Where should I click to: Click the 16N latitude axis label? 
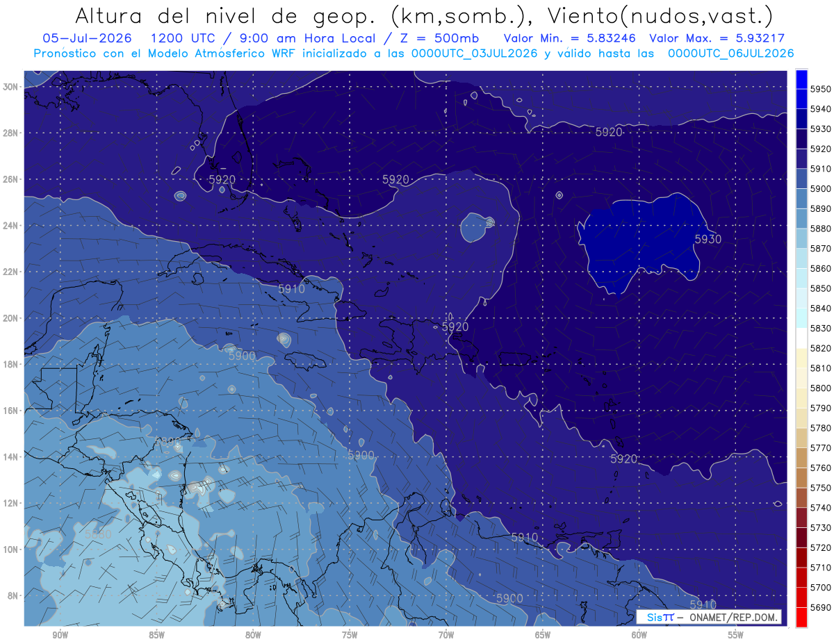(10, 411)
